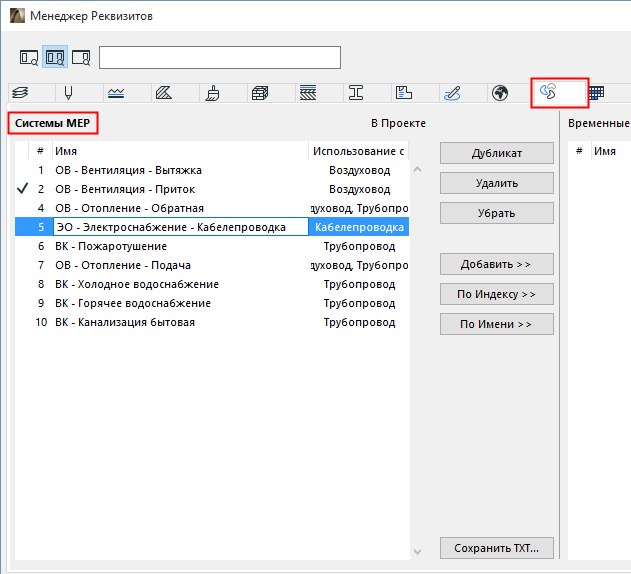The height and width of the screenshot is (574, 631).
Task: Click the Сохранить TXT... button
Action: [x=497, y=548]
